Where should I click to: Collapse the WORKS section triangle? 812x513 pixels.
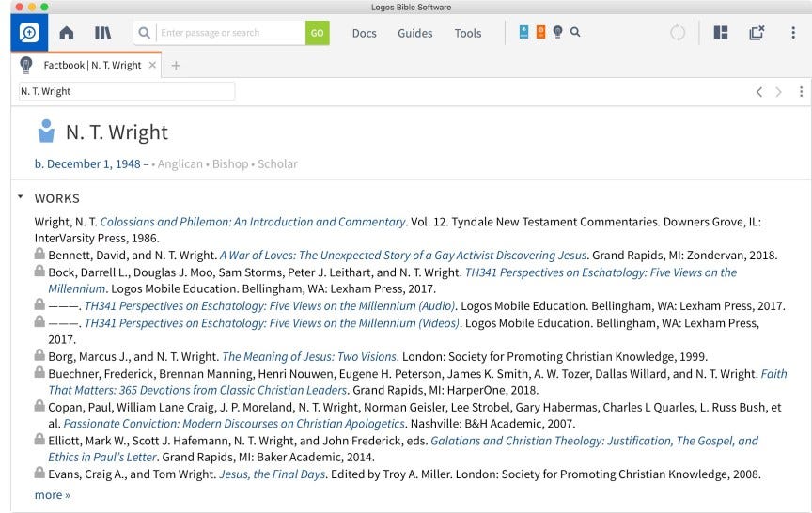[x=20, y=196]
